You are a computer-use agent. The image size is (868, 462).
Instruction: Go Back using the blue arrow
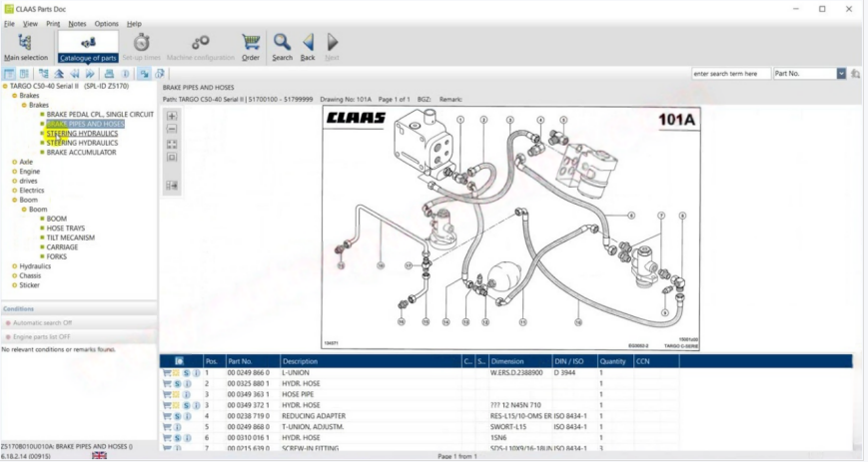[x=308, y=46]
